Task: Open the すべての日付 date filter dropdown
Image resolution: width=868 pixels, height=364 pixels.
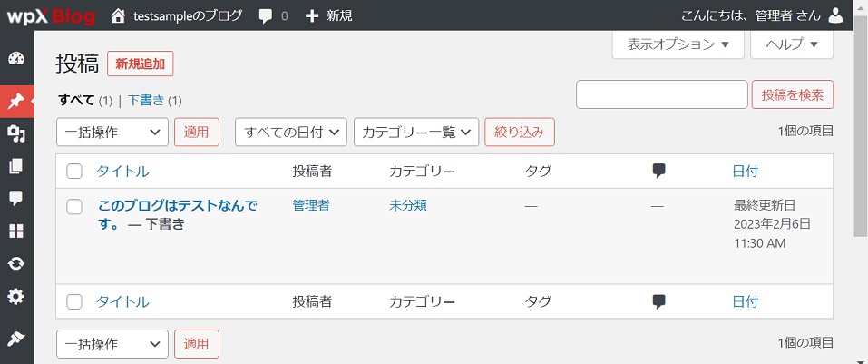Action: point(291,132)
